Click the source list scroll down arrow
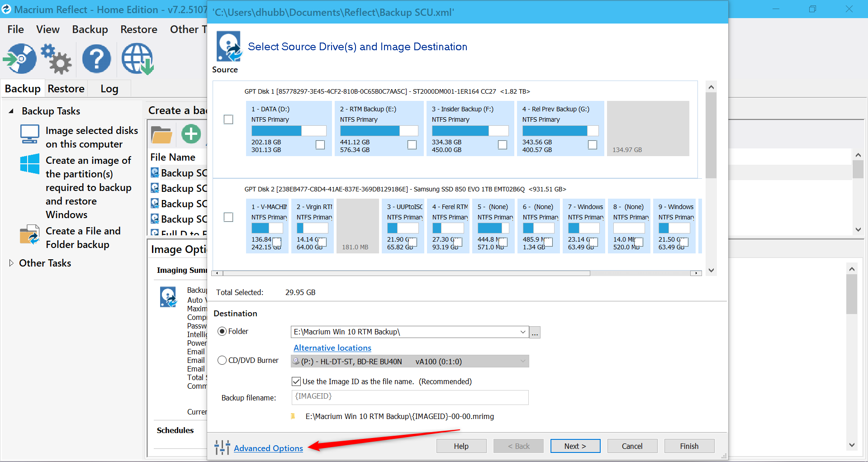 pyautogui.click(x=711, y=271)
